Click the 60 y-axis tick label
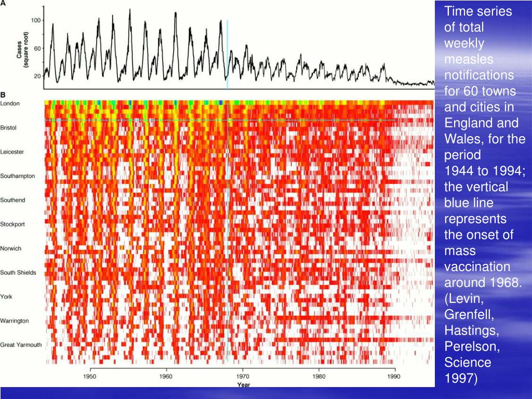The height and width of the screenshot is (399, 532). pyautogui.click(x=37, y=48)
